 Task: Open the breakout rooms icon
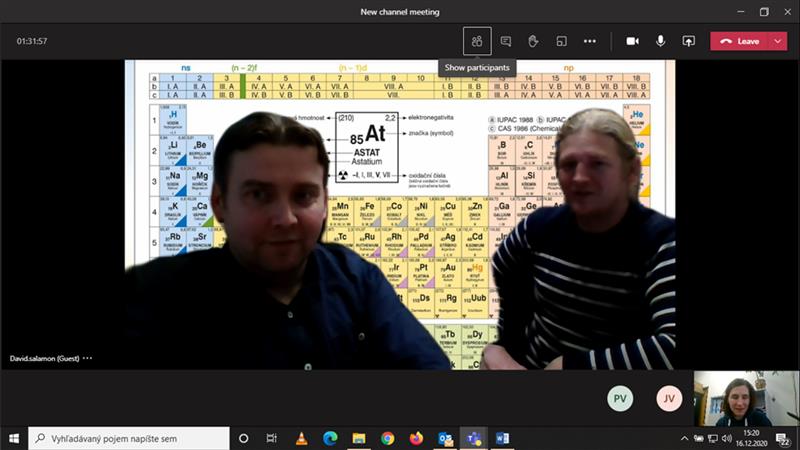tap(561, 41)
